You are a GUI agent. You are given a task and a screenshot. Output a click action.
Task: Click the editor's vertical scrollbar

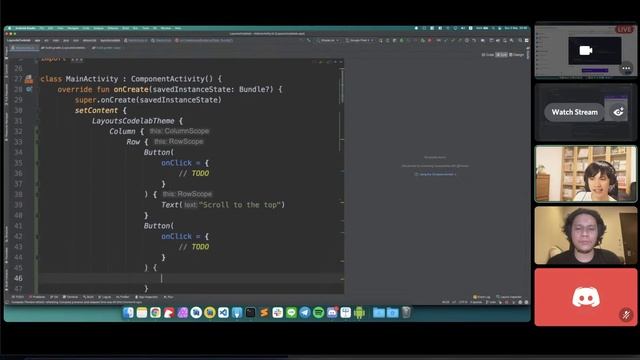click(x=342, y=86)
